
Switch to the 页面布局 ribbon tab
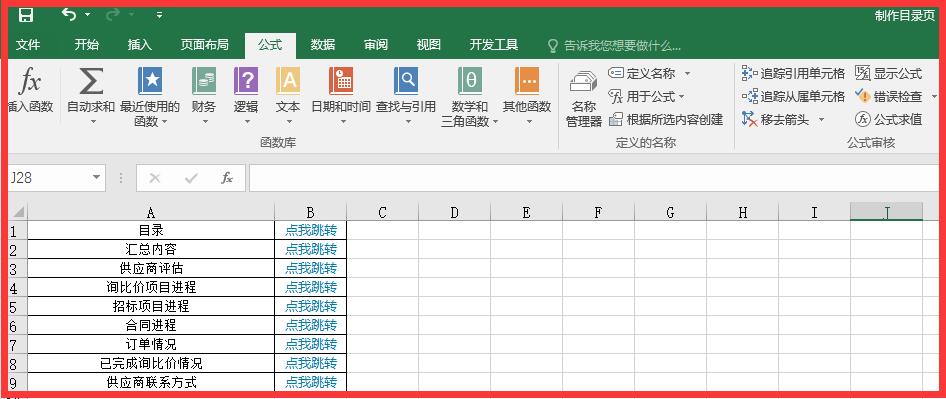pyautogui.click(x=205, y=45)
